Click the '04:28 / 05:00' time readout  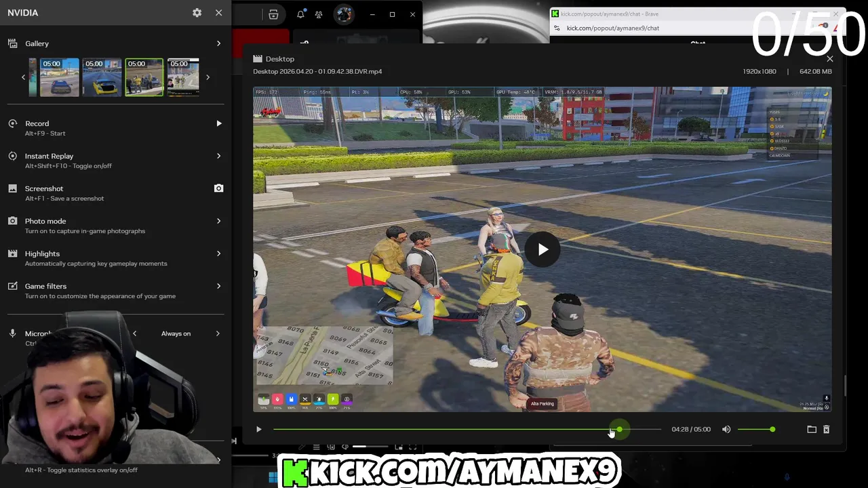(x=691, y=429)
